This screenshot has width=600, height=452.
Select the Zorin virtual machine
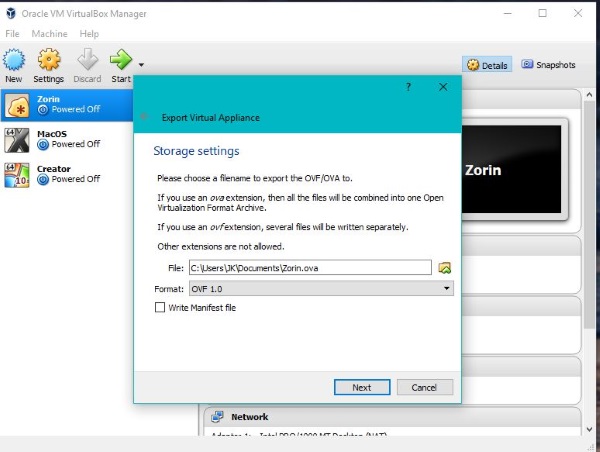[x=67, y=105]
